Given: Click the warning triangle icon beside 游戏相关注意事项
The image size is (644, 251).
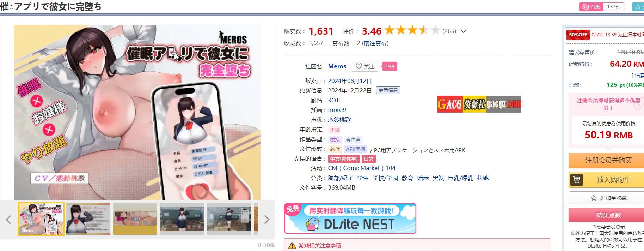Looking at the screenshot, I should pyautogui.click(x=292, y=246).
